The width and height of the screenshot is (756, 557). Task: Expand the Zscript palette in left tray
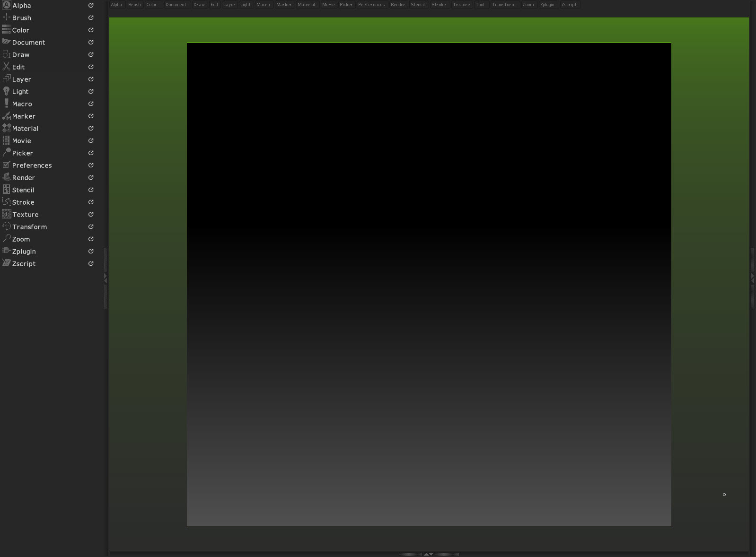(24, 264)
